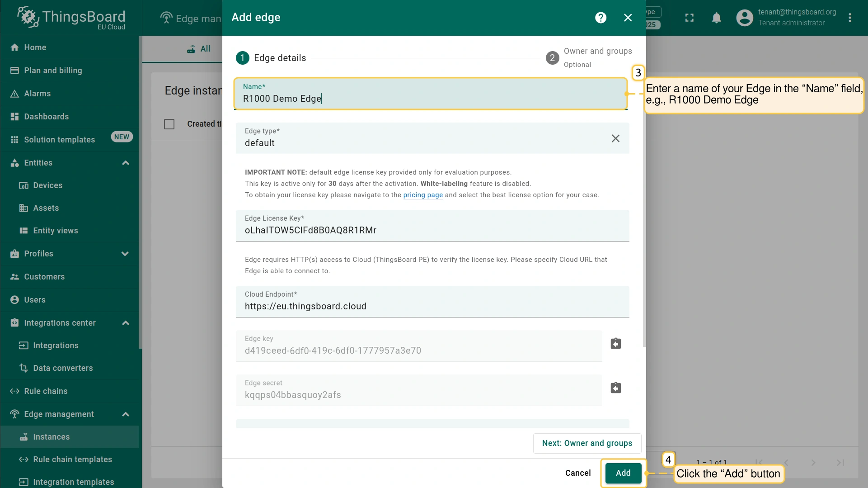Open Dashboards from the sidebar
The width and height of the screenshot is (868, 488).
[x=46, y=117]
